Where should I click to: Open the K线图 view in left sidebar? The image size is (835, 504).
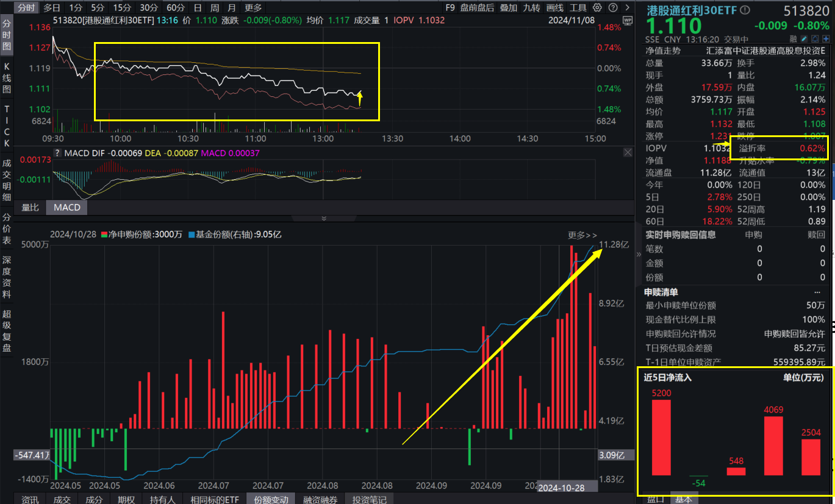tap(7, 77)
